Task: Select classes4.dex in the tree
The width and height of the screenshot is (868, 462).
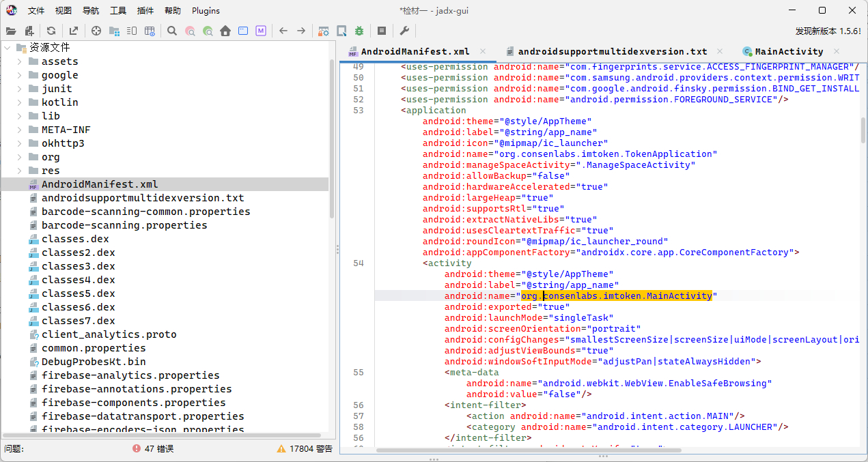Action: click(x=78, y=280)
